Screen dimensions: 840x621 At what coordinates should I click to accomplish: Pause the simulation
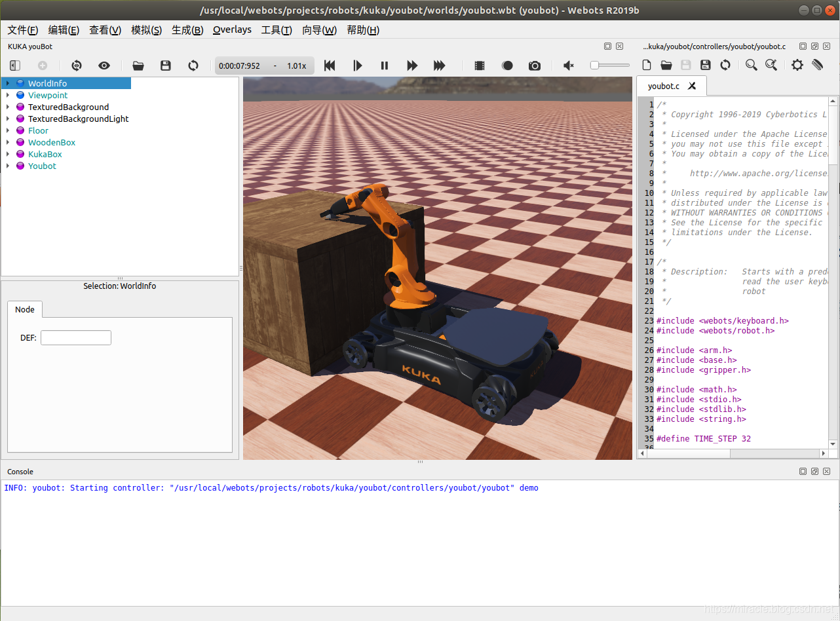[x=385, y=66]
